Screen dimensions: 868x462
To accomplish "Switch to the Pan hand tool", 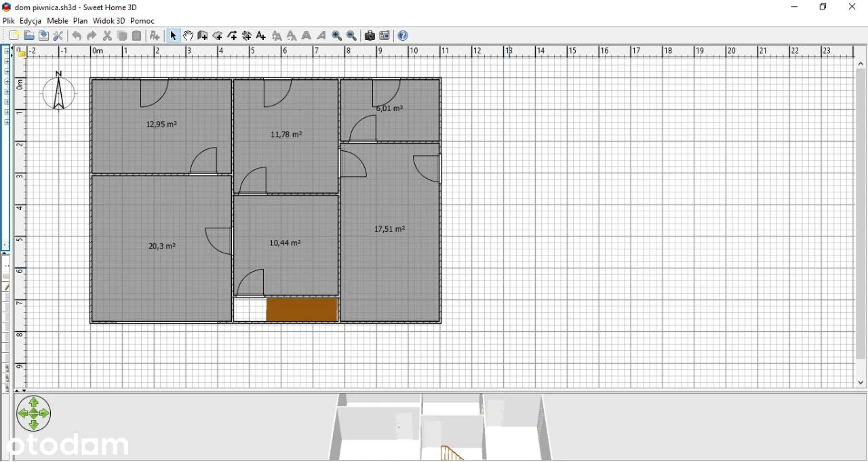I will point(188,36).
